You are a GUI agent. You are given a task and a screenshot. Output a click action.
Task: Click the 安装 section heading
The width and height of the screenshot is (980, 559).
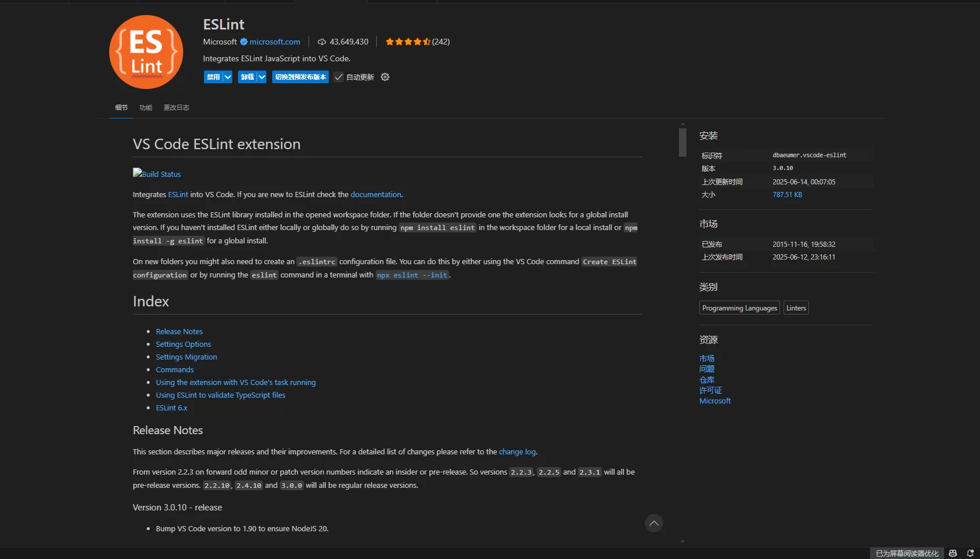click(x=708, y=136)
